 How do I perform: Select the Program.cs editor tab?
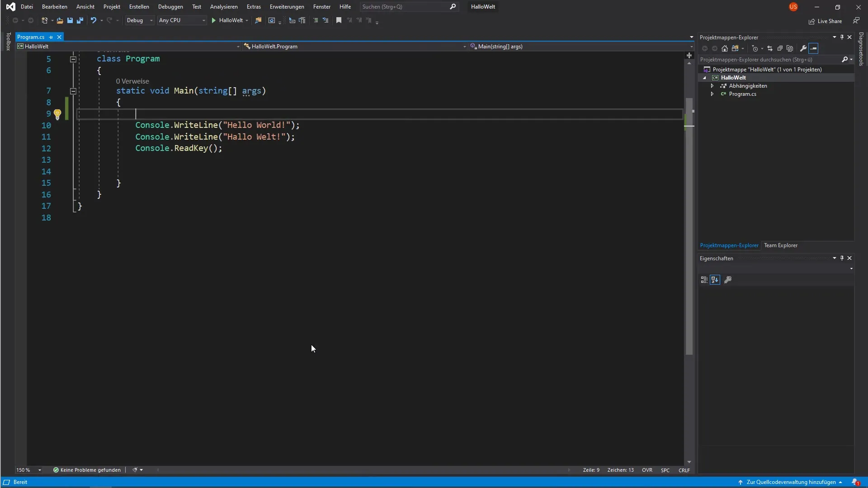[31, 37]
